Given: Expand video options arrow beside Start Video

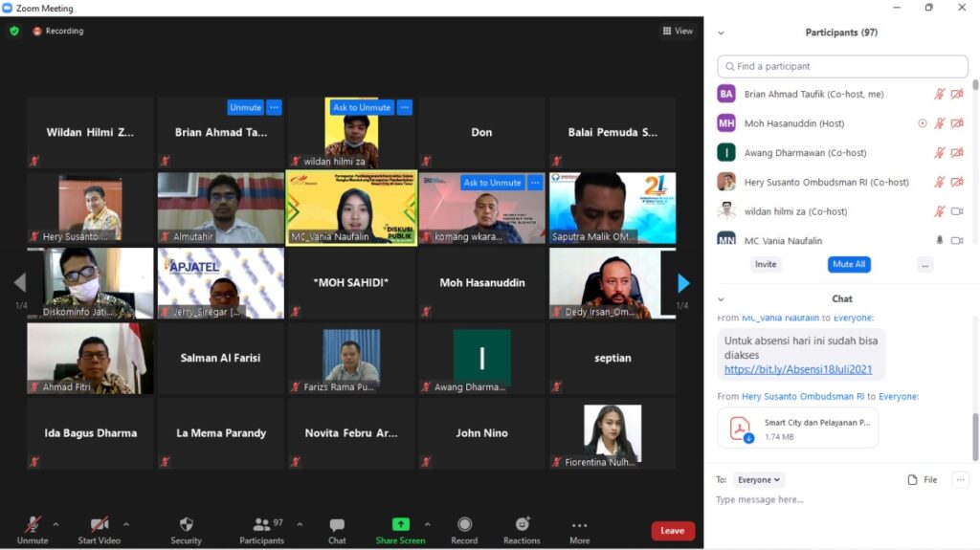Looking at the screenshot, I should tap(126, 524).
